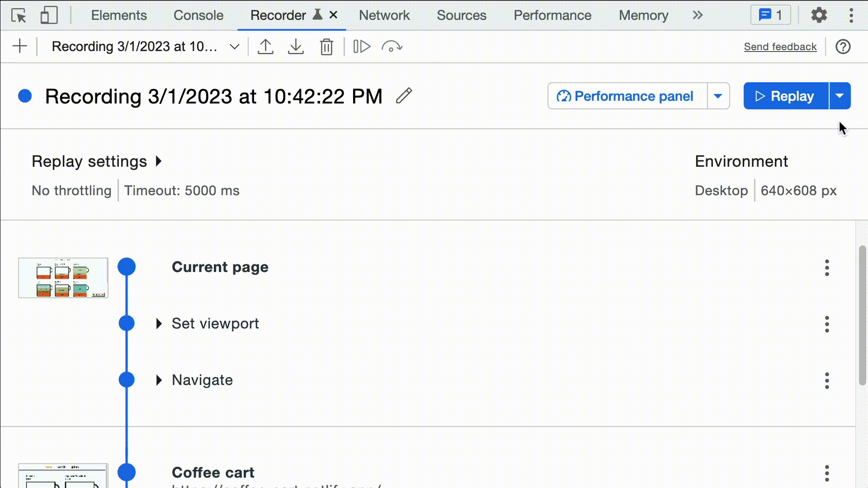
Task: Click the download recording icon
Action: (296, 47)
